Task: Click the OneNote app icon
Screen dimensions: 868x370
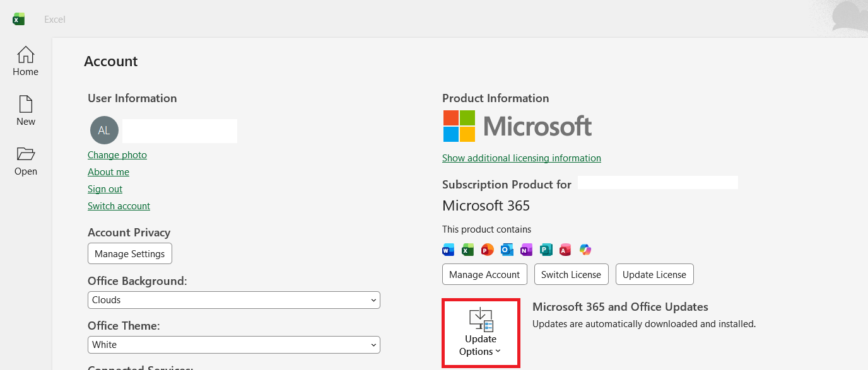Action: pos(526,250)
